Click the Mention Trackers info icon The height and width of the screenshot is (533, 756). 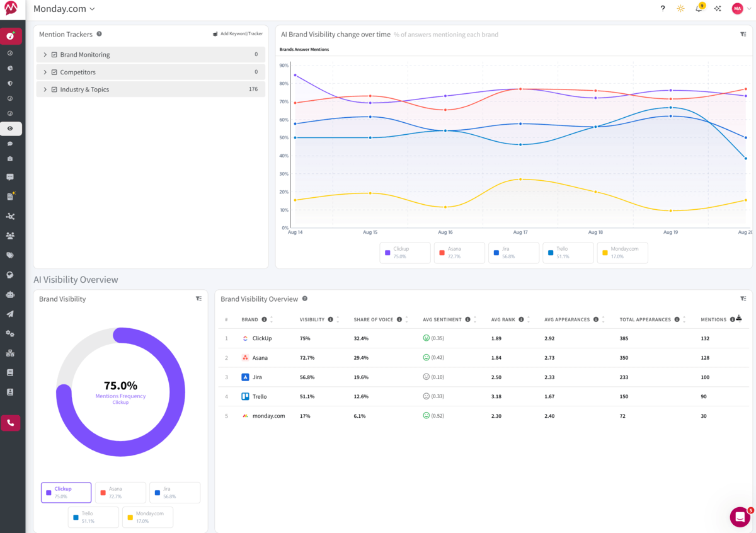(x=99, y=34)
